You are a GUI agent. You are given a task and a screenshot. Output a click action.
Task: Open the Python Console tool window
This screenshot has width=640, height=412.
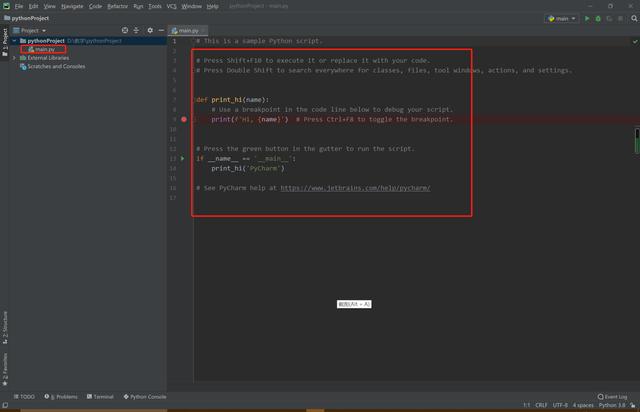coord(145,396)
